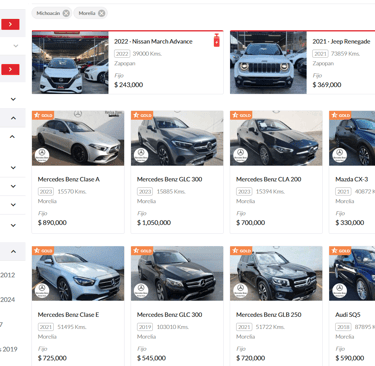
Task: Click the dealer logo on Clase A photo
Action: coord(42,155)
